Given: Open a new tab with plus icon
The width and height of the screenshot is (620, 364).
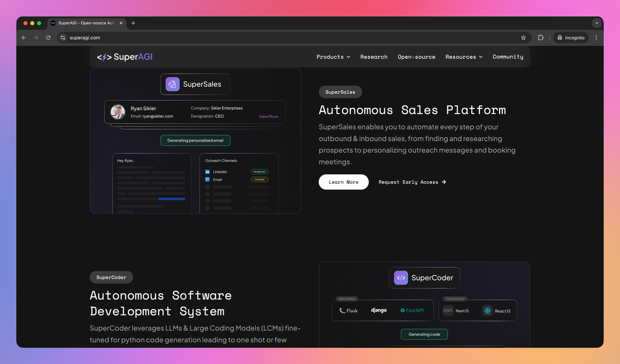Looking at the screenshot, I should click(133, 23).
